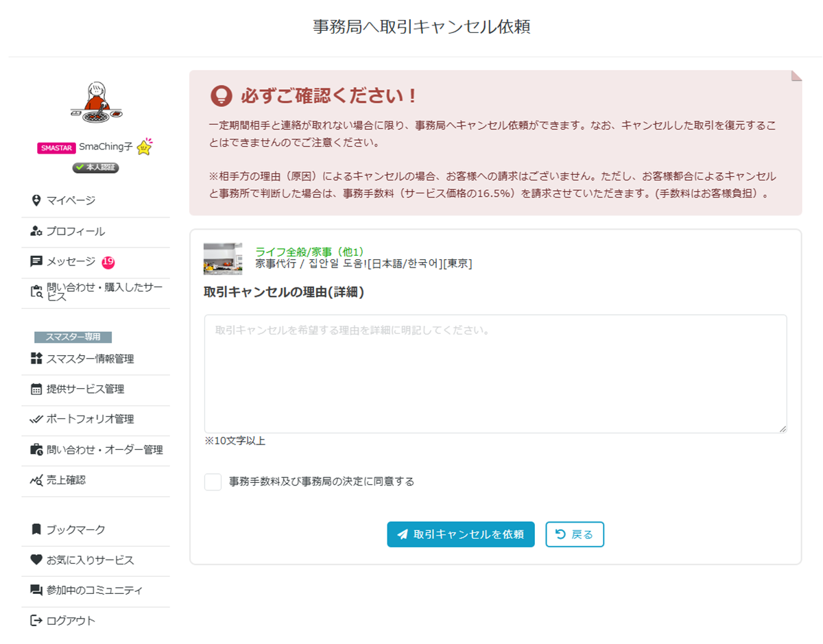Open スマスター情報管理 in the sidebar
This screenshot has height=644, width=823.
(x=90, y=359)
